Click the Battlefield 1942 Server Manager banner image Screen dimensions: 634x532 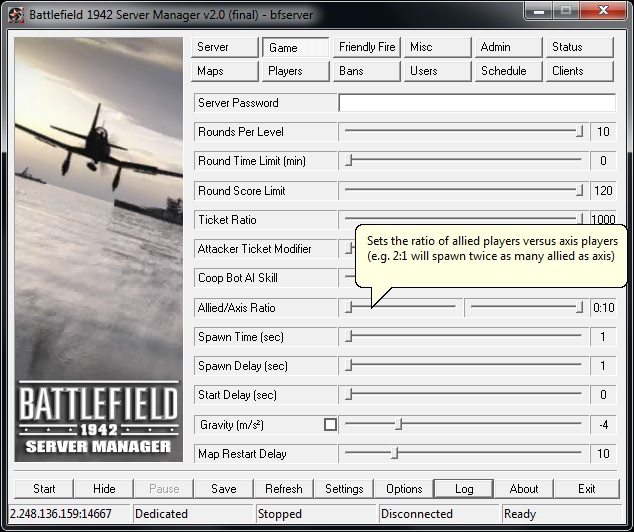point(99,249)
